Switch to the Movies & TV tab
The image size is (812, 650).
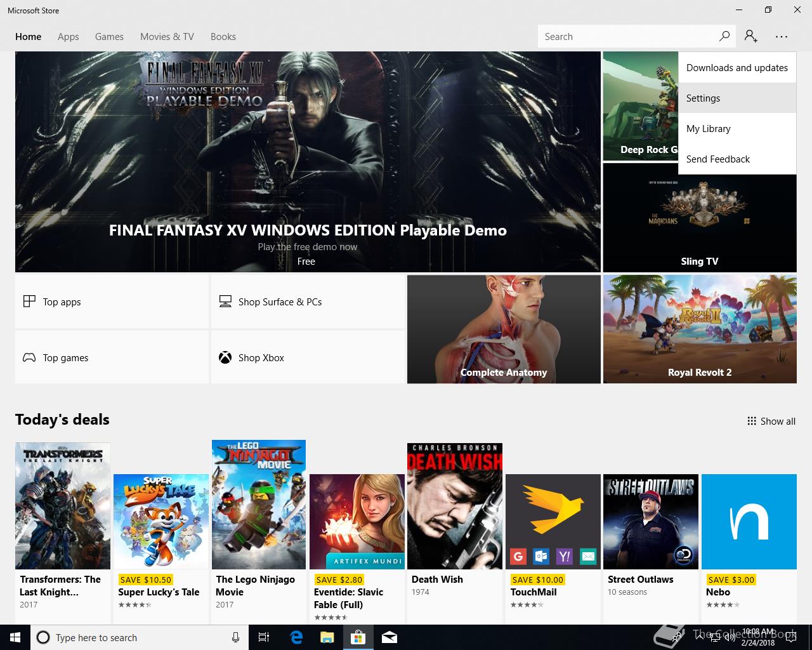pos(167,37)
